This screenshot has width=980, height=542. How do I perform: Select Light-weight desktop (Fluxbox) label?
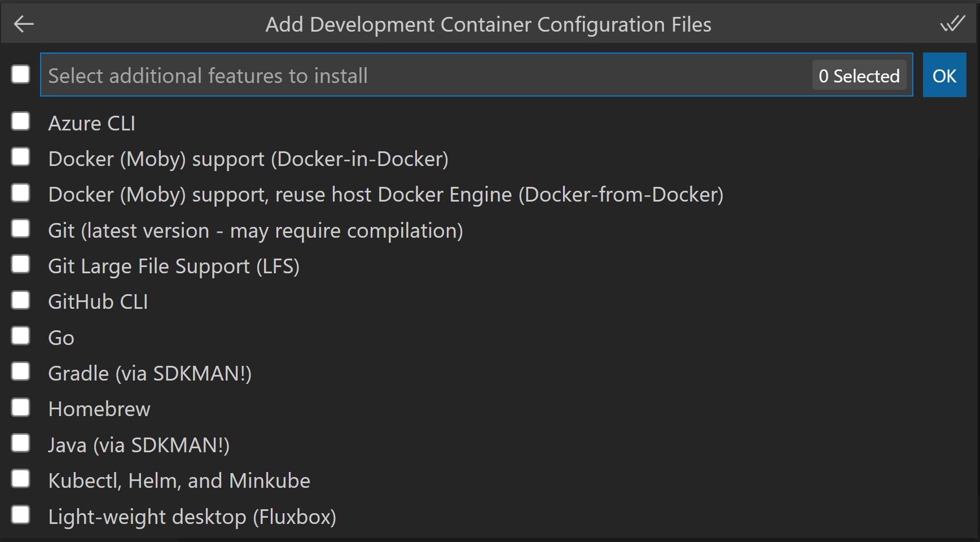[192, 517]
